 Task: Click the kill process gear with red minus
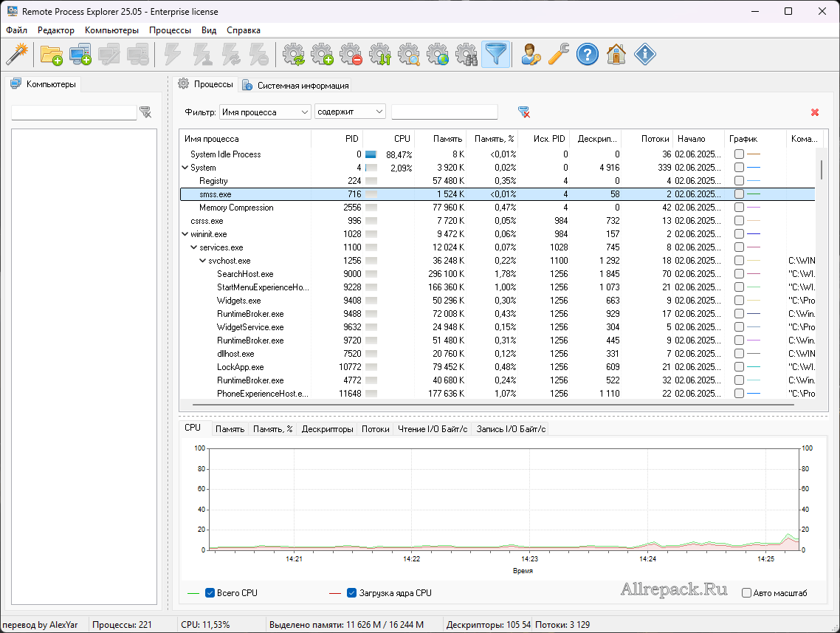click(x=351, y=54)
